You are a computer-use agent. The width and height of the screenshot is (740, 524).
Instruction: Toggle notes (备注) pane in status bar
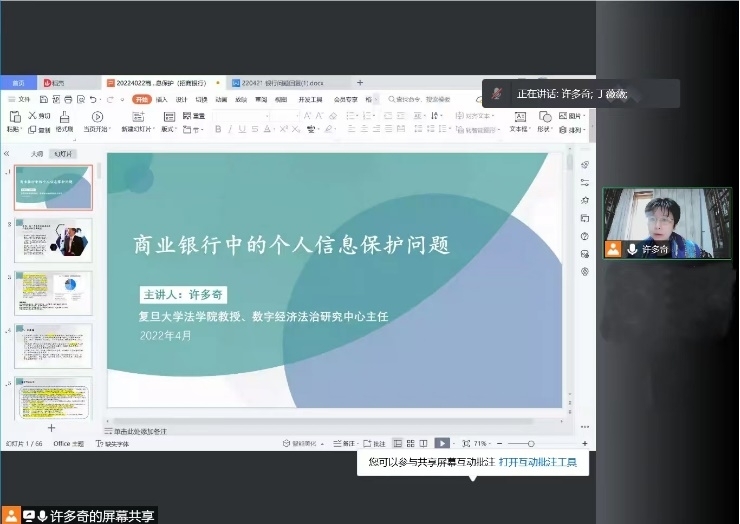point(343,443)
